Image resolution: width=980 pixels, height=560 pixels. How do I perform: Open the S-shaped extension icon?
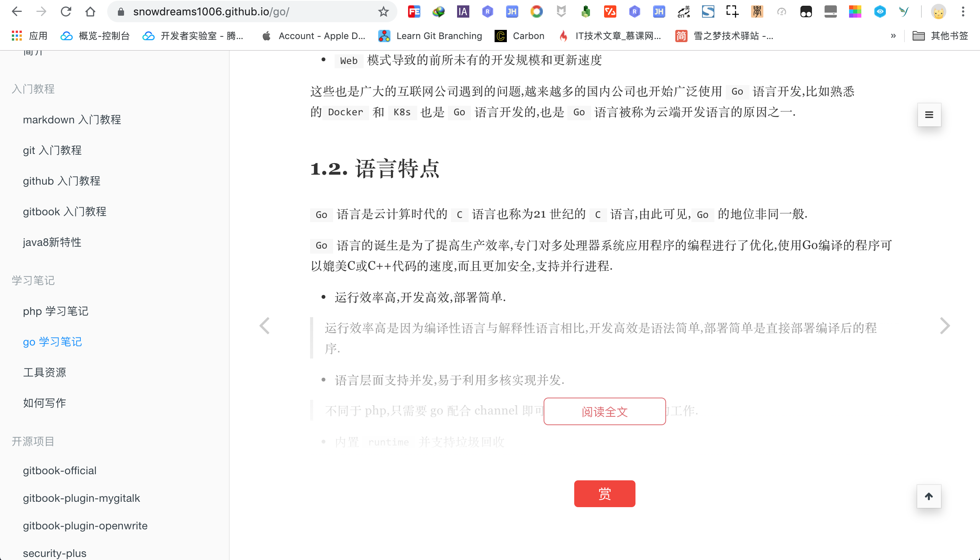[x=708, y=11]
